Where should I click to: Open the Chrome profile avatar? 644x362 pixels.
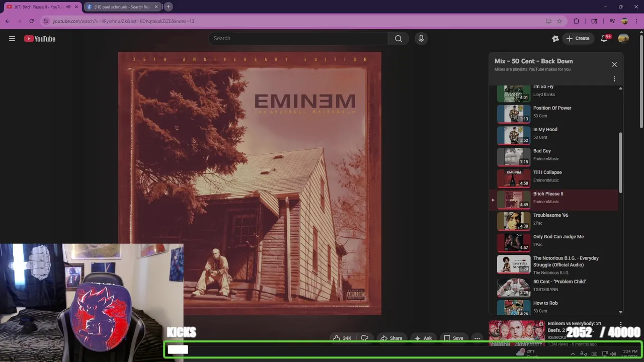tap(624, 21)
